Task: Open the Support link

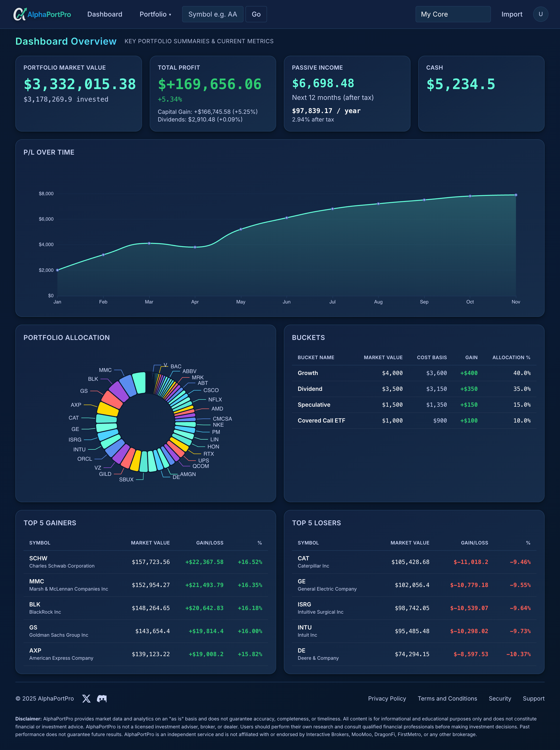Action: 534,698
